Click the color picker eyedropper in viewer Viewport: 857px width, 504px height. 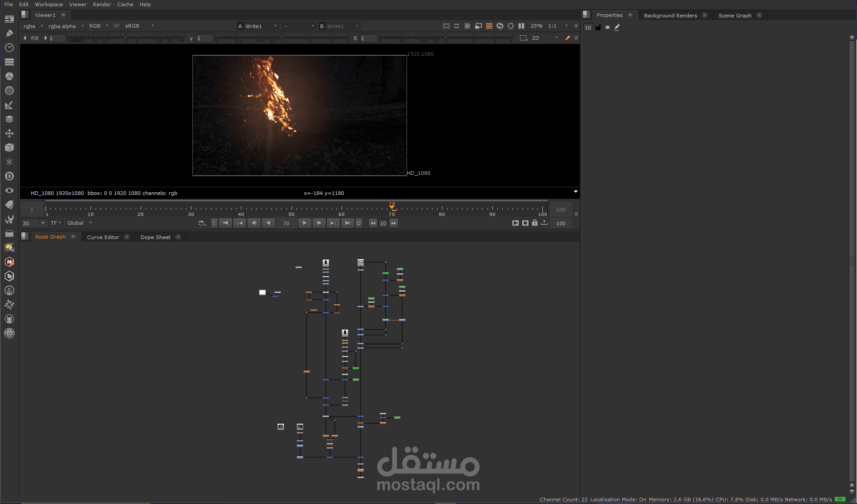(567, 38)
